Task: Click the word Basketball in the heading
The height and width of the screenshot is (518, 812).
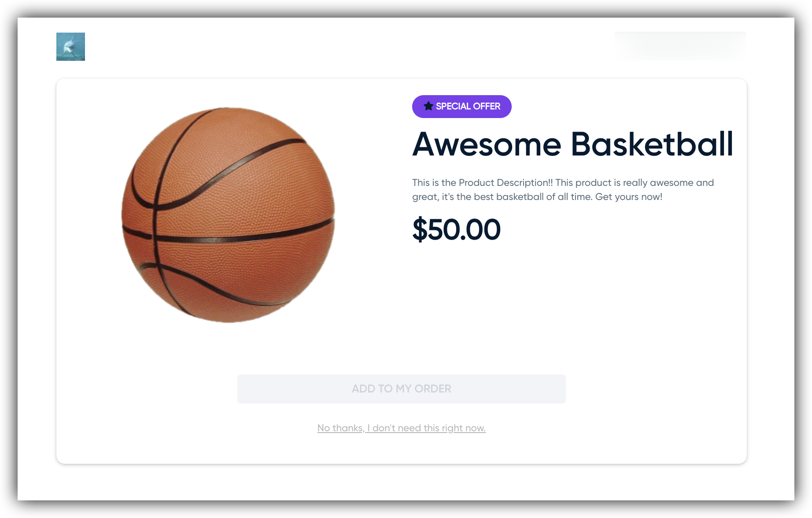Action: pos(652,144)
